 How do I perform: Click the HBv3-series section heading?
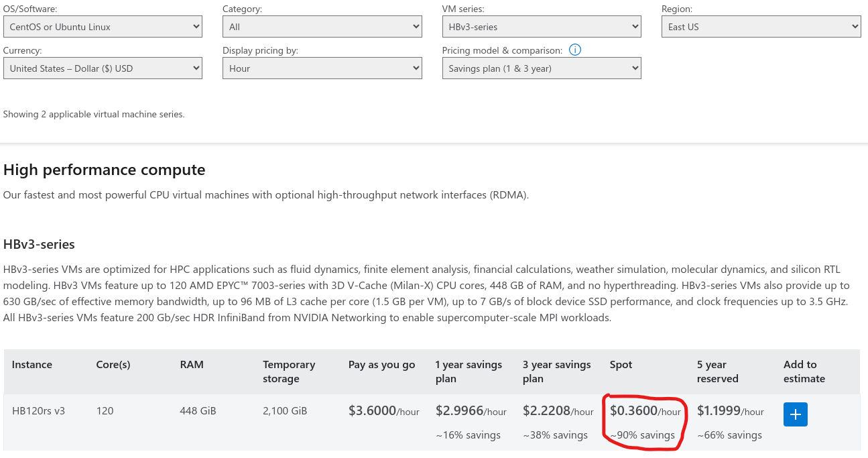pos(39,244)
